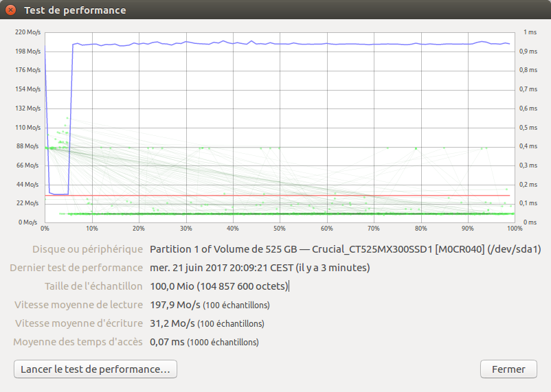This screenshot has width=551, height=392.
Task: Click the 110 Mo/s axis label
Action: [27, 128]
